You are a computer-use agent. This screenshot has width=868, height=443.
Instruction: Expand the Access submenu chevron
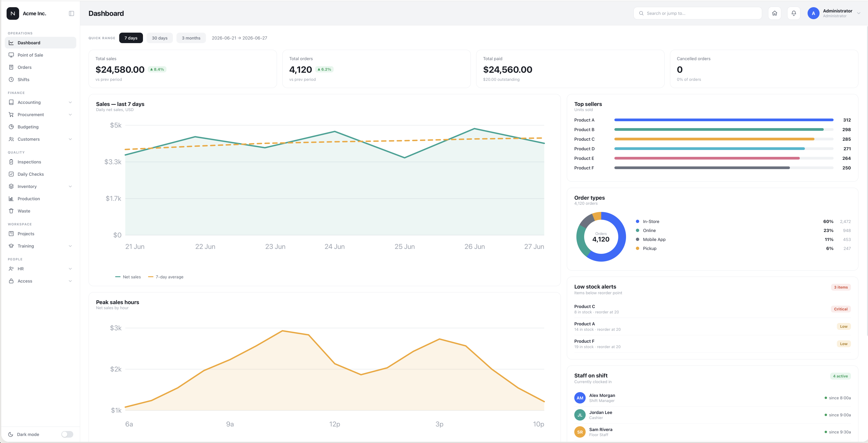70,281
